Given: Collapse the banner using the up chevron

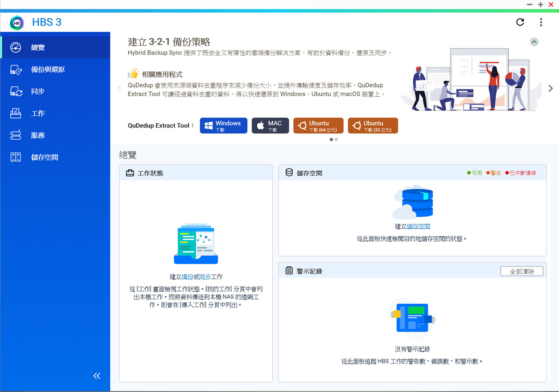Looking at the screenshot, I should click(534, 42).
